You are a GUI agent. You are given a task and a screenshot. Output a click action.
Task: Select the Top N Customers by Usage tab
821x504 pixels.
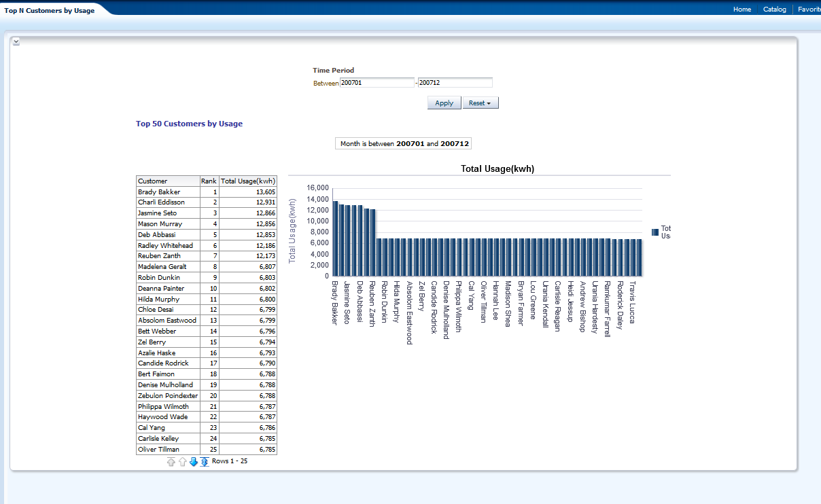coord(50,11)
